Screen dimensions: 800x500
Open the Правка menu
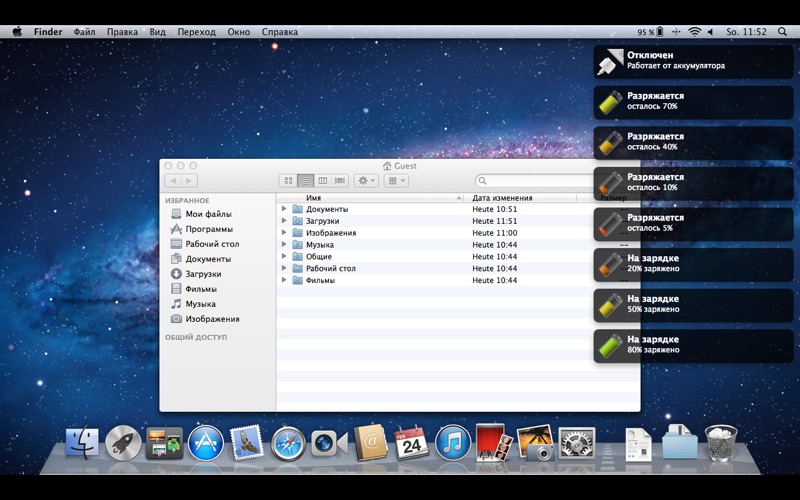(122, 32)
